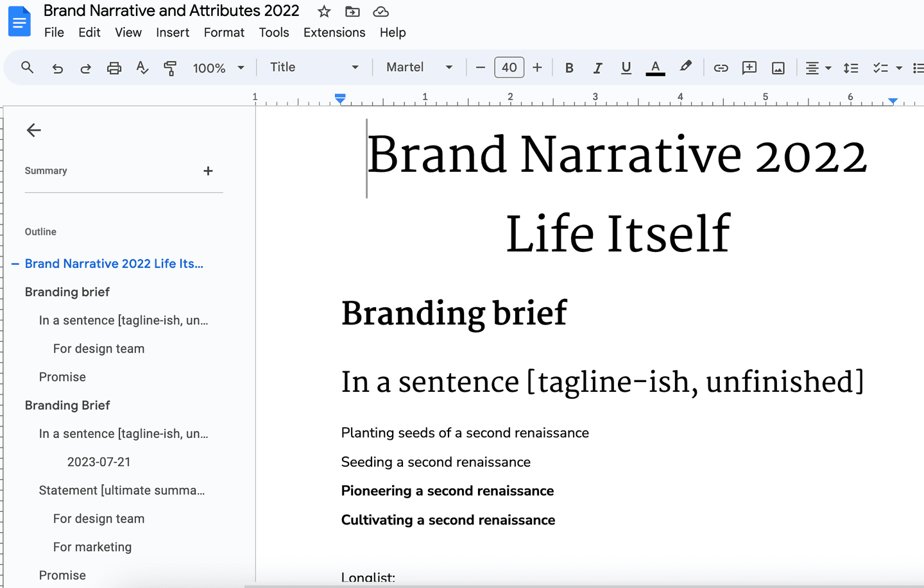The height and width of the screenshot is (588, 924).
Task: Toggle bold formatting
Action: point(569,67)
